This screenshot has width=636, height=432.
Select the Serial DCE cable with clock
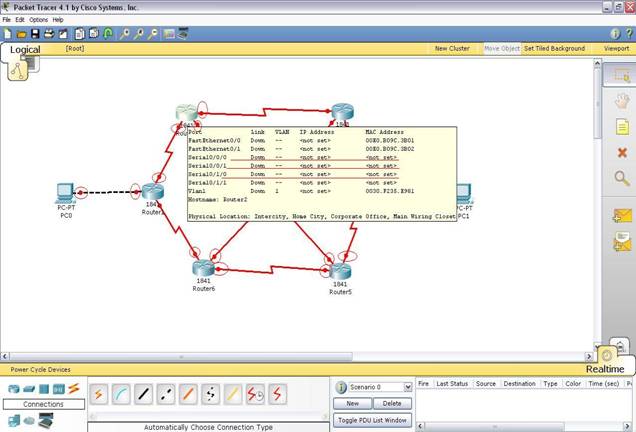(256, 394)
